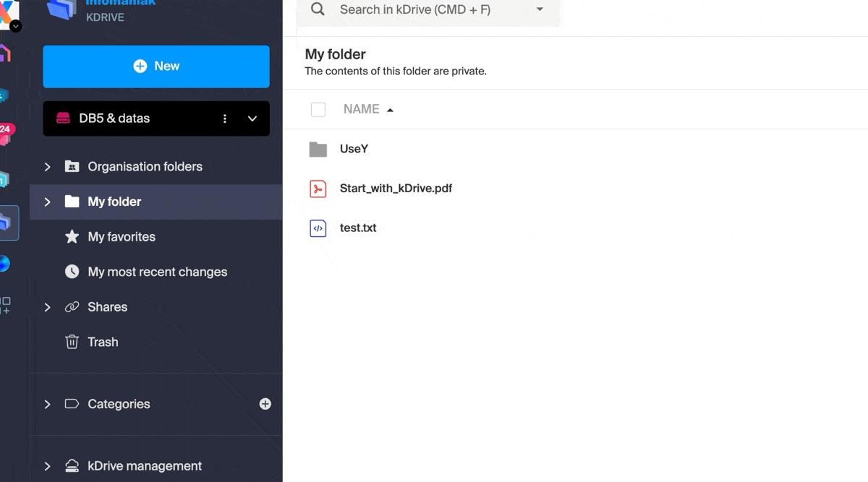Expand the DB5 & datas drive selector chevron
This screenshot has height=482, width=868.
tap(252, 119)
